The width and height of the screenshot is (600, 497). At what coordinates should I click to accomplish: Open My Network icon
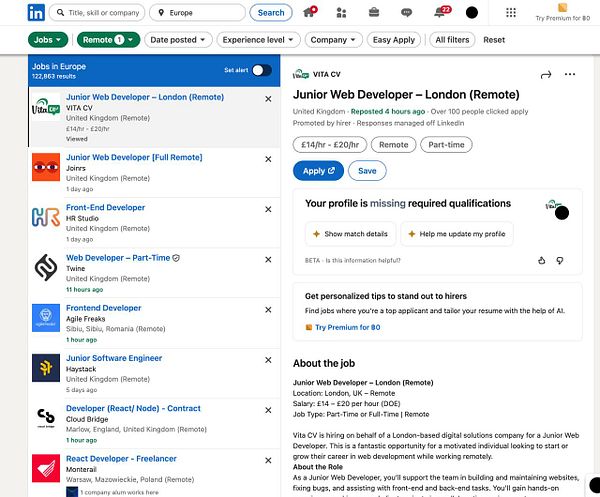341,13
